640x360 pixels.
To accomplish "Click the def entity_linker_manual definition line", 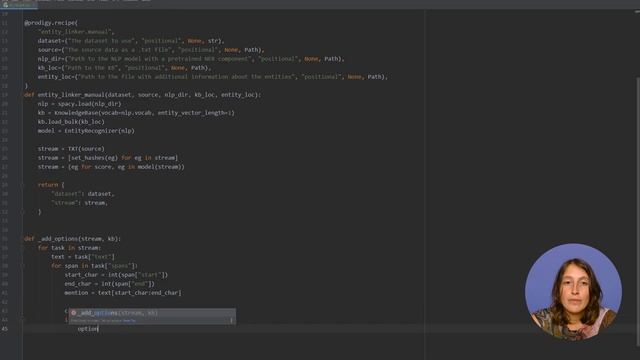I will click(x=142, y=95).
